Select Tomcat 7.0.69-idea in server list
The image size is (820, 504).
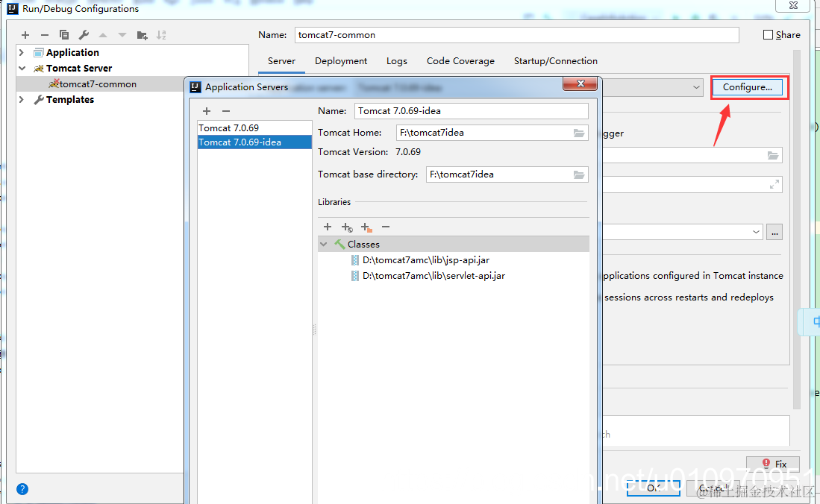tap(254, 142)
